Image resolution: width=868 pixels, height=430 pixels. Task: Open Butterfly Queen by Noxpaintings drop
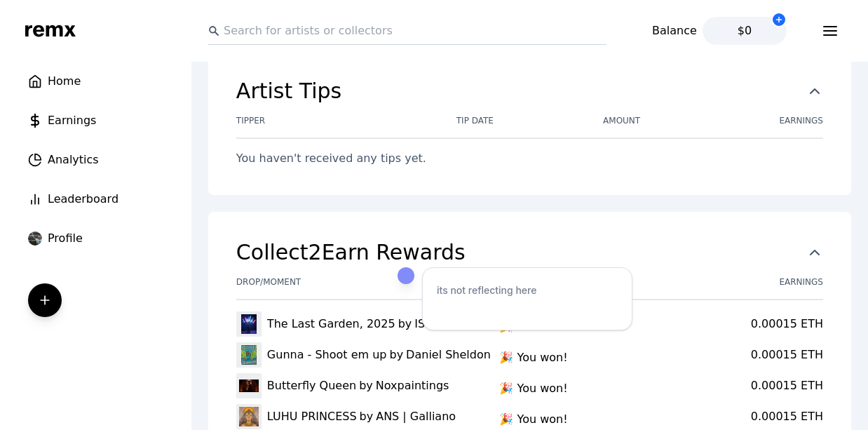358,386
